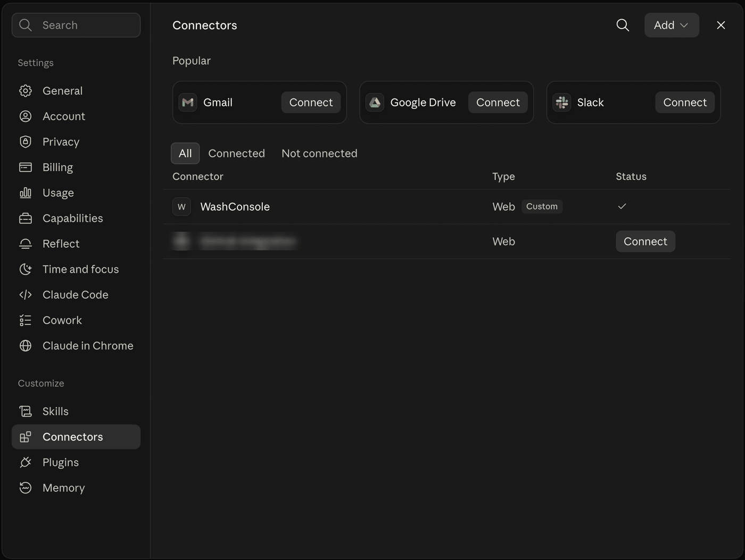
Task: Open Cowork settings
Action: click(76, 321)
